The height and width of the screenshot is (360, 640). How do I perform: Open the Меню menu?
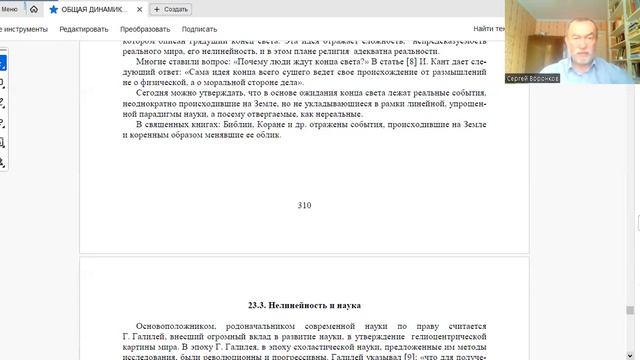click(x=9, y=9)
